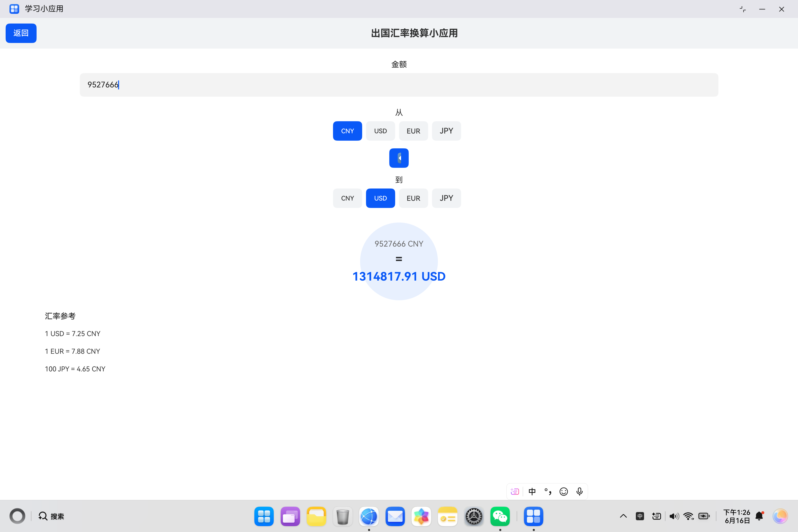Screen dimensions: 798x532
Task: Click the 返回 back button
Action: click(x=21, y=33)
